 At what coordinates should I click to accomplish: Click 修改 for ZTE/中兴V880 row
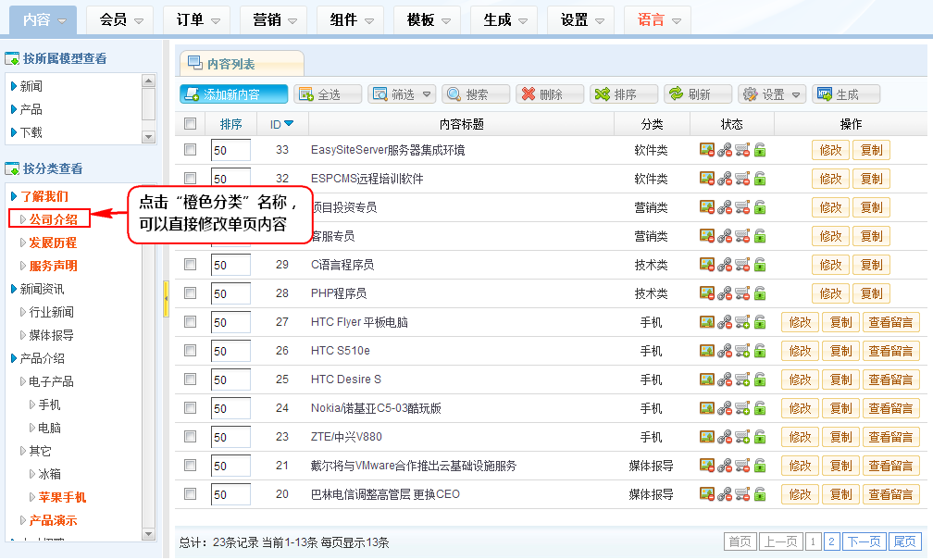pyautogui.click(x=800, y=437)
